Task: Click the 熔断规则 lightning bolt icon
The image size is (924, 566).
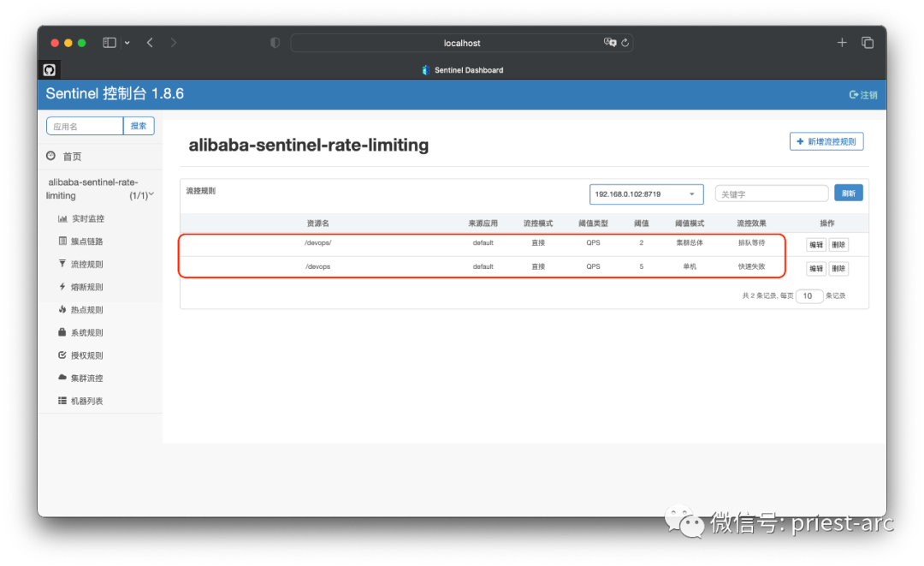Action: pyautogui.click(x=62, y=287)
